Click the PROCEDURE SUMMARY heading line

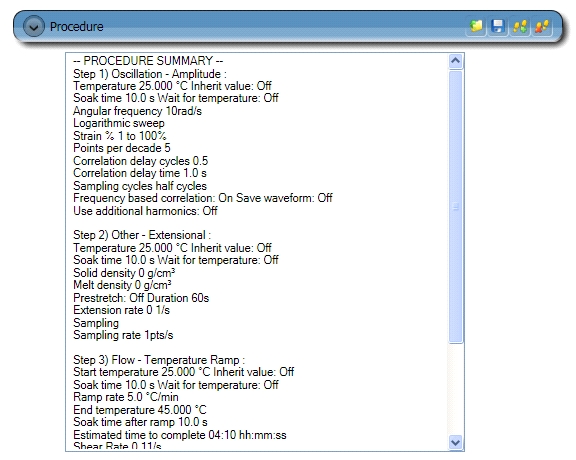point(148,61)
